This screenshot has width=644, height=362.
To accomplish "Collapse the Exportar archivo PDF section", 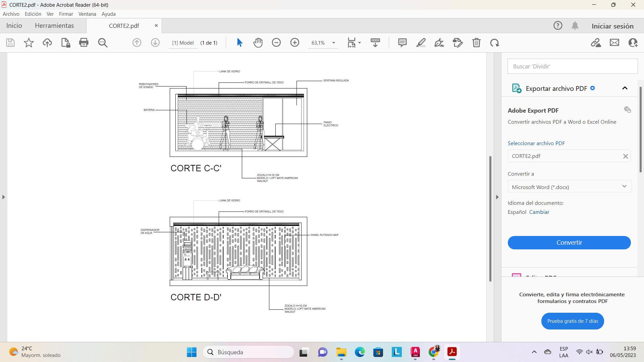I will click(625, 88).
